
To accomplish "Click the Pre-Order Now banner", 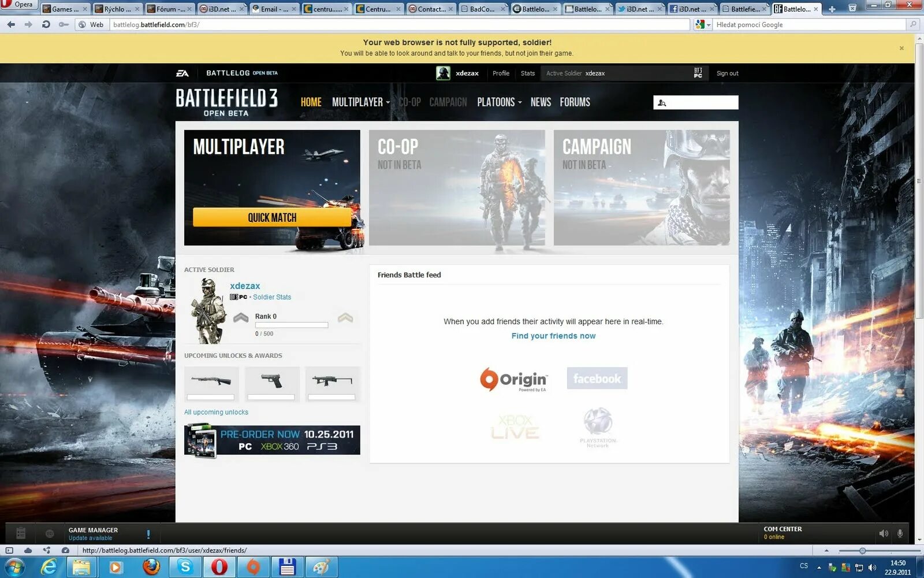I will coord(272,440).
